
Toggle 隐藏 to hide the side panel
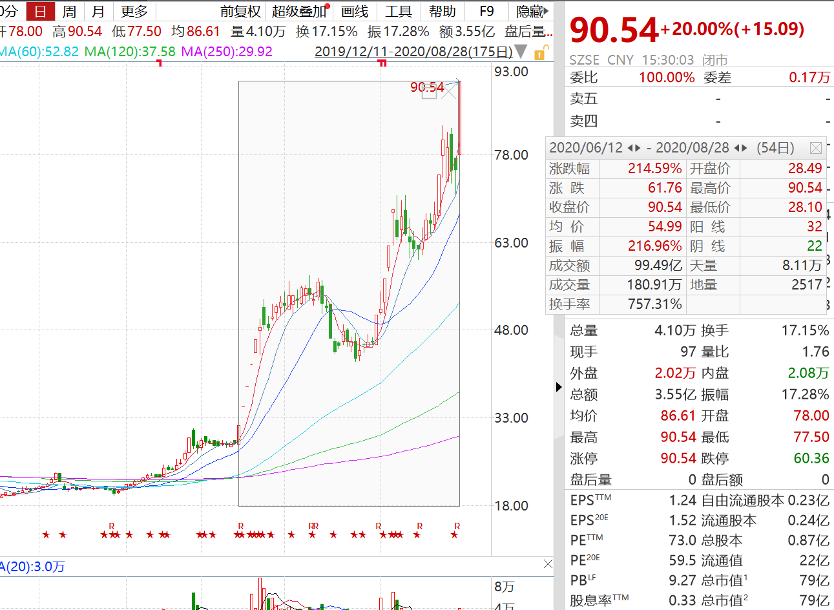527,12
